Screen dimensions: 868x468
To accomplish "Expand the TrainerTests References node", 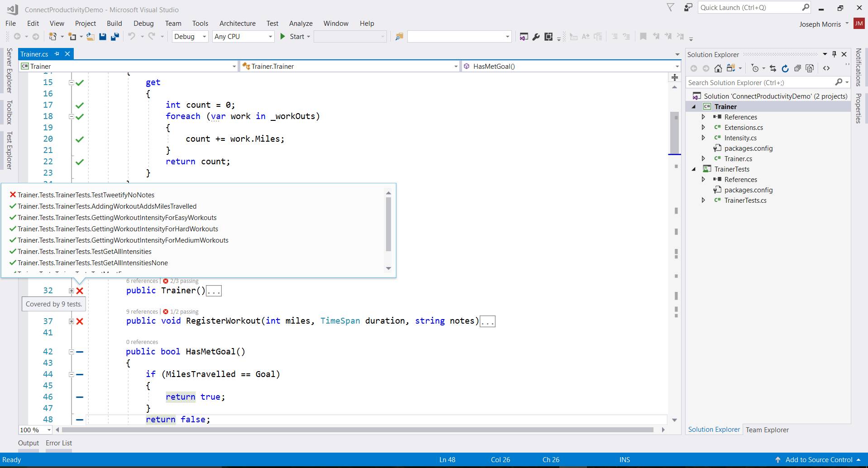I will pyautogui.click(x=704, y=179).
